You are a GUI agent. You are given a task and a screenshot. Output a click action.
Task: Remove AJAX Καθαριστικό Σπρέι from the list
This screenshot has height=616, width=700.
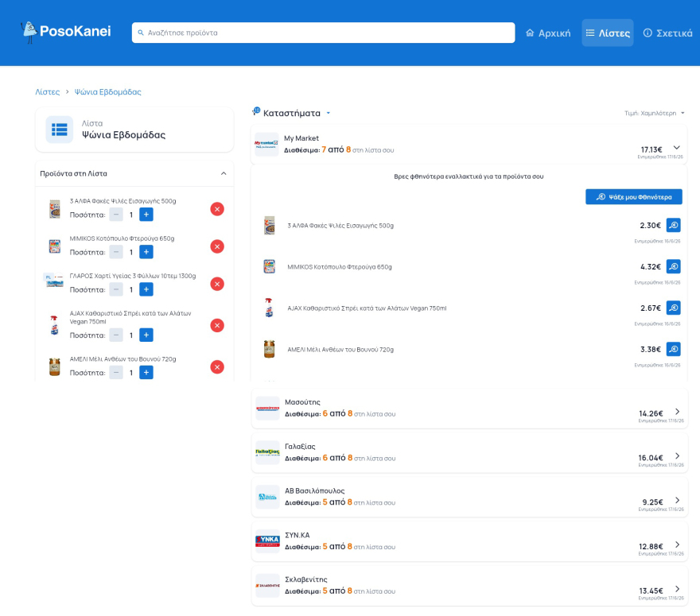217,325
